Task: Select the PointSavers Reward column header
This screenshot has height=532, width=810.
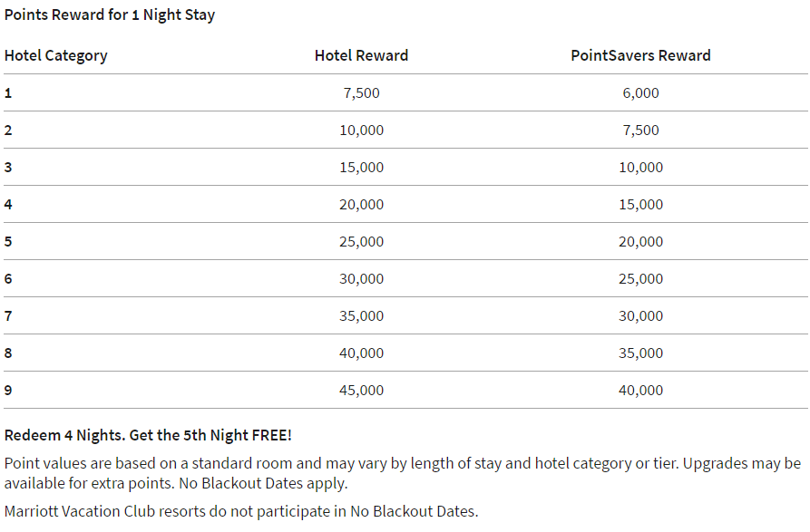Action: pyautogui.click(x=640, y=55)
